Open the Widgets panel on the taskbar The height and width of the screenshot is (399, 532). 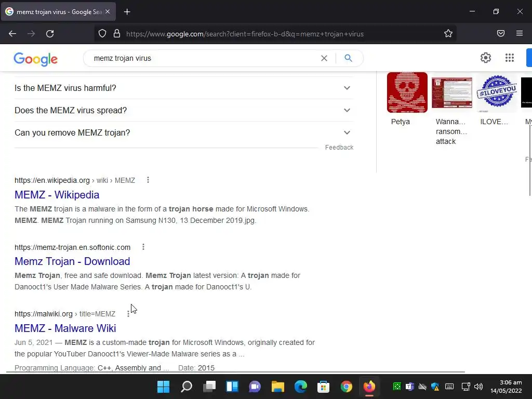232,387
